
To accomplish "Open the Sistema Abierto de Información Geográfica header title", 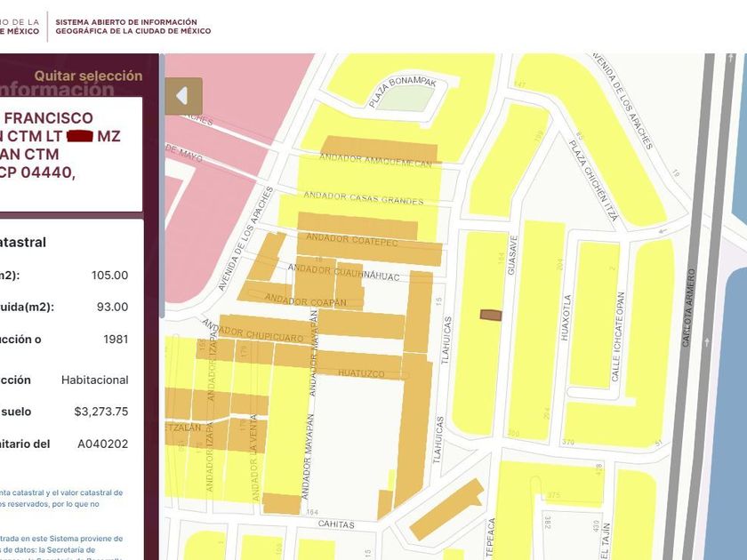I will coord(133,25).
